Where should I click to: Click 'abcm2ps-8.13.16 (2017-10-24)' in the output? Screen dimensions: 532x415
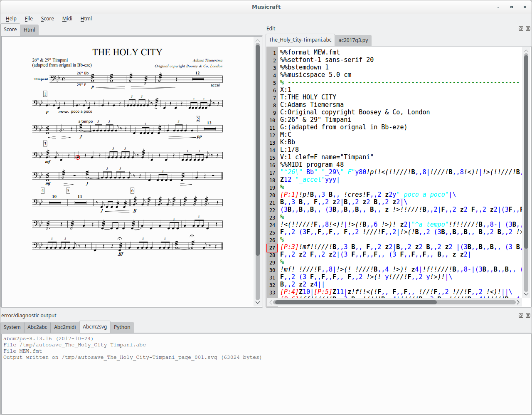[x=49, y=338]
